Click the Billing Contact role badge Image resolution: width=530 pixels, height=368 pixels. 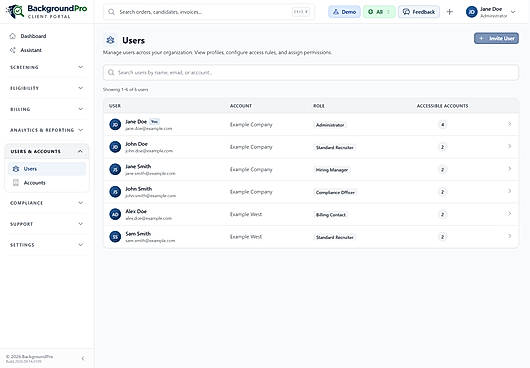(x=331, y=215)
